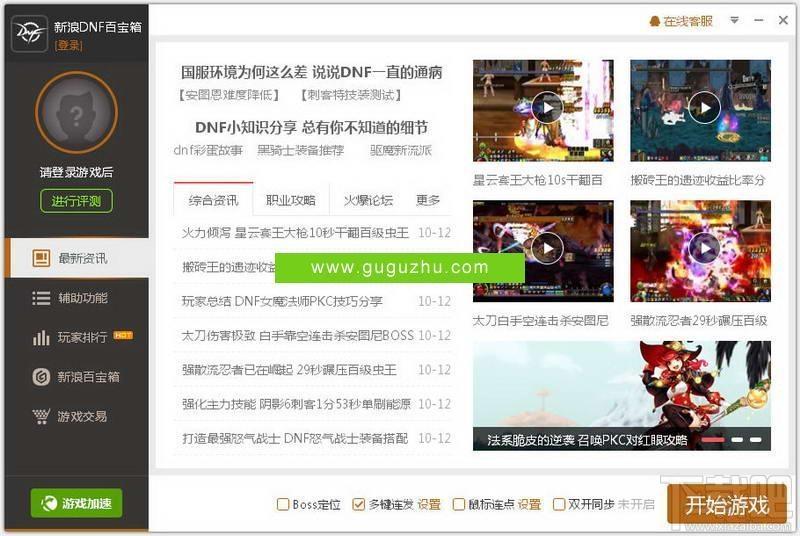800x536 pixels.
Task: Play the 搬砖王的遗迹收益 video
Action: pos(705,107)
